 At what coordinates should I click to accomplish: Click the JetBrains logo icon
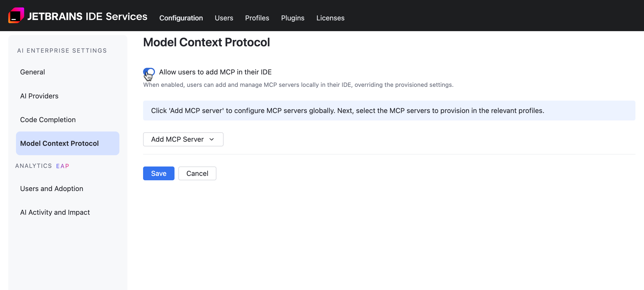coord(16,15)
